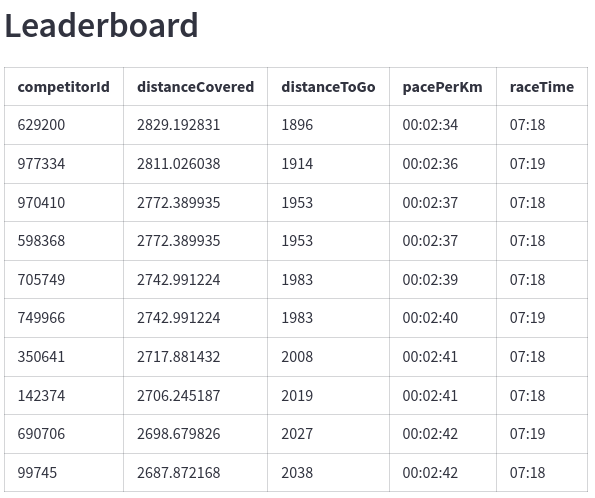Select distance covered value 2829.192831
Viewport: 595px width, 498px height.
pos(179,125)
